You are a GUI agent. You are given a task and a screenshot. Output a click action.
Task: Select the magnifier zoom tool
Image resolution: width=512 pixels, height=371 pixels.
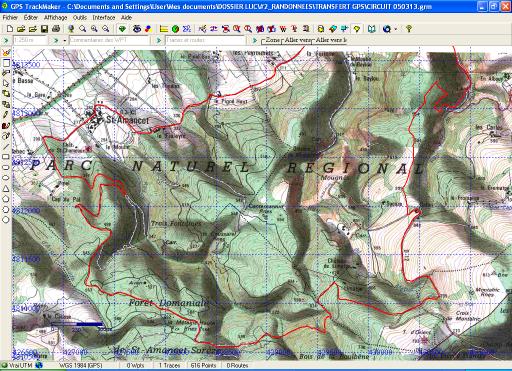point(82,29)
